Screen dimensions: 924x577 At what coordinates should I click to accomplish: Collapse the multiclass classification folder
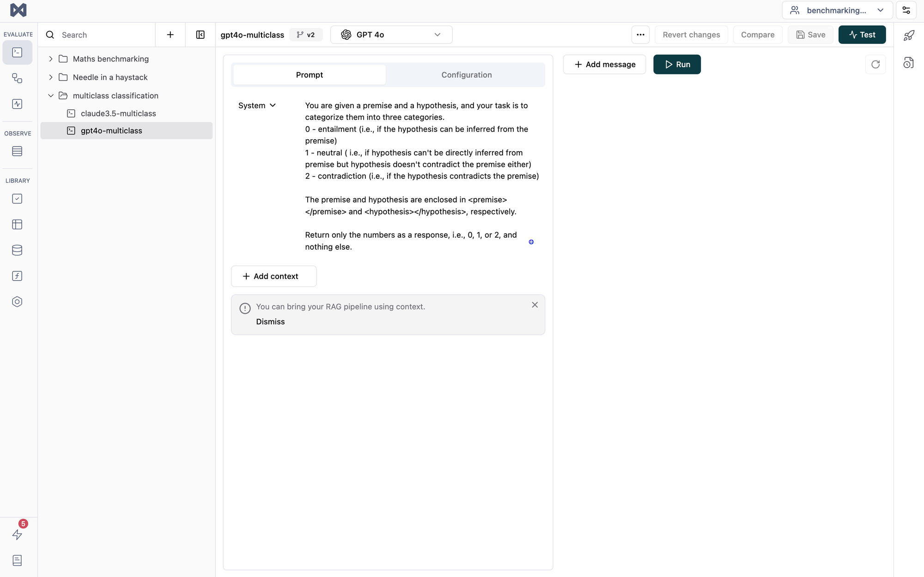pyautogui.click(x=51, y=96)
